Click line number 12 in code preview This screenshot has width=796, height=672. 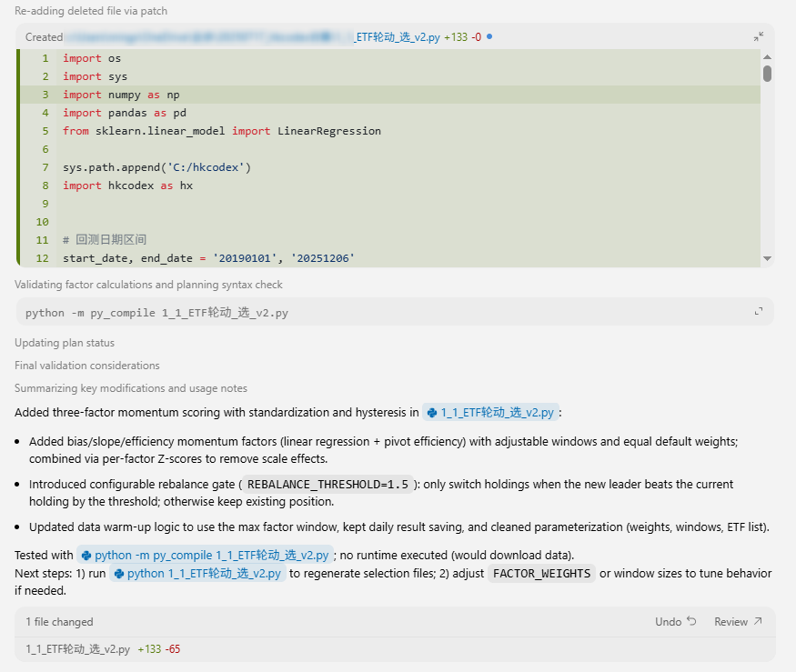coord(43,258)
